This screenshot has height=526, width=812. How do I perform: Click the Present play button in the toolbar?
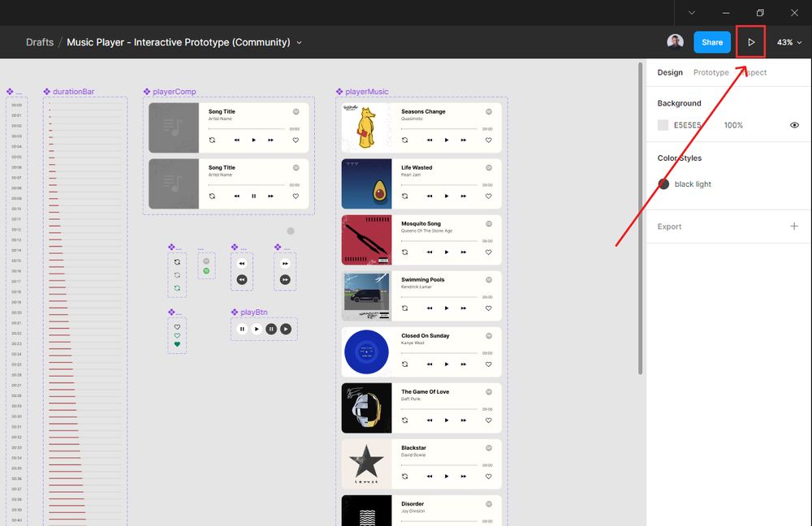pos(750,41)
